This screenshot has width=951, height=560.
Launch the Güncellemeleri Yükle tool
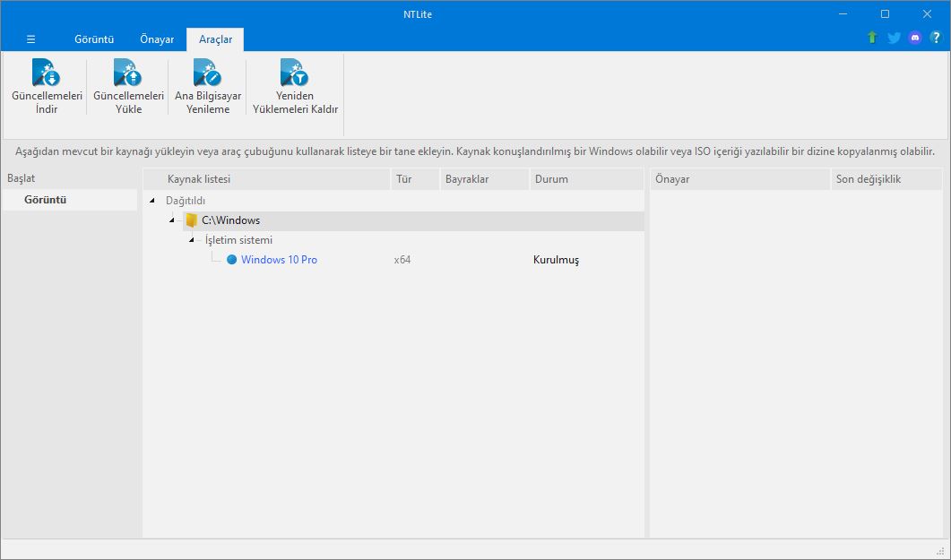click(x=128, y=87)
